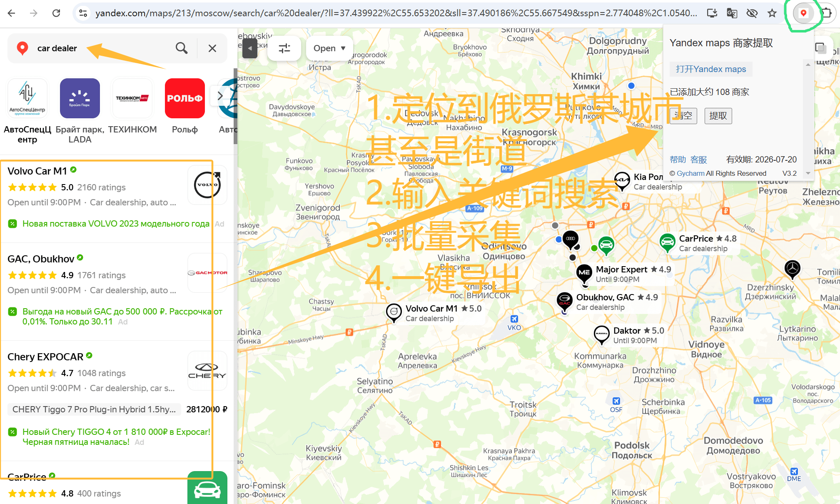Click the Kia dealership map pin
This screenshot has height=504, width=840.
[x=622, y=180]
